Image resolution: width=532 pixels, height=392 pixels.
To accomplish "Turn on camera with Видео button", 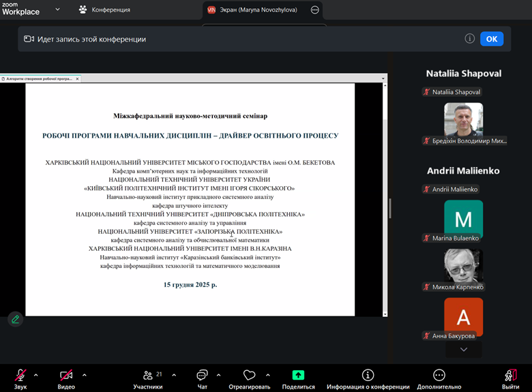I will tap(66, 375).
